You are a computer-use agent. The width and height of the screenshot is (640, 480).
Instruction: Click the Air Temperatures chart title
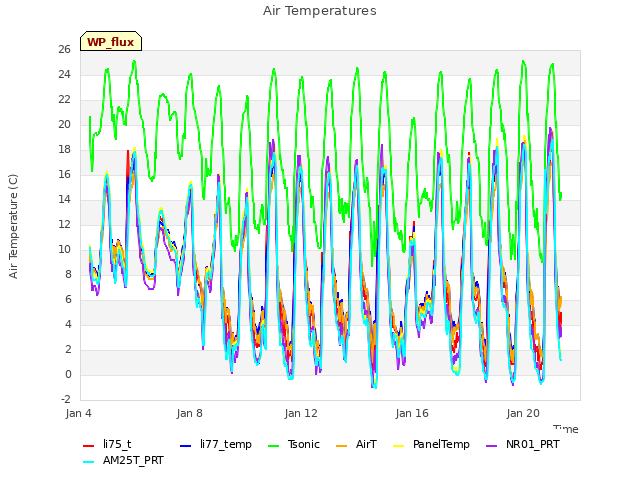(320, 11)
